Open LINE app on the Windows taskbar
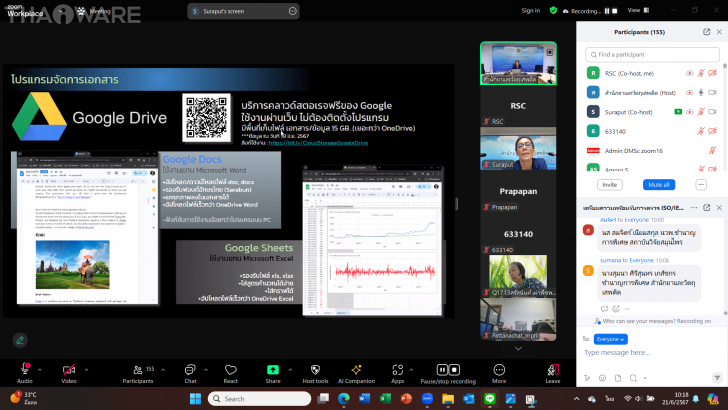The height and width of the screenshot is (410, 728). tap(490, 398)
